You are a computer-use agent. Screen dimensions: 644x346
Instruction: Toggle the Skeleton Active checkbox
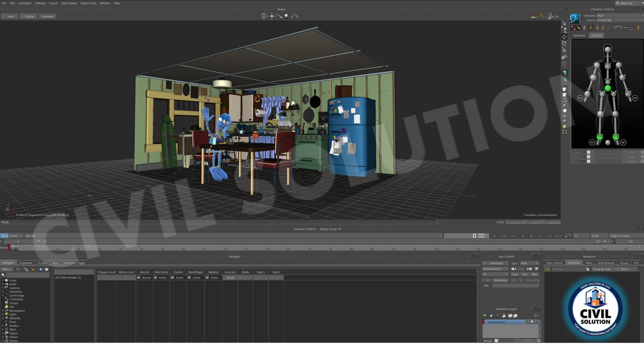(207, 278)
